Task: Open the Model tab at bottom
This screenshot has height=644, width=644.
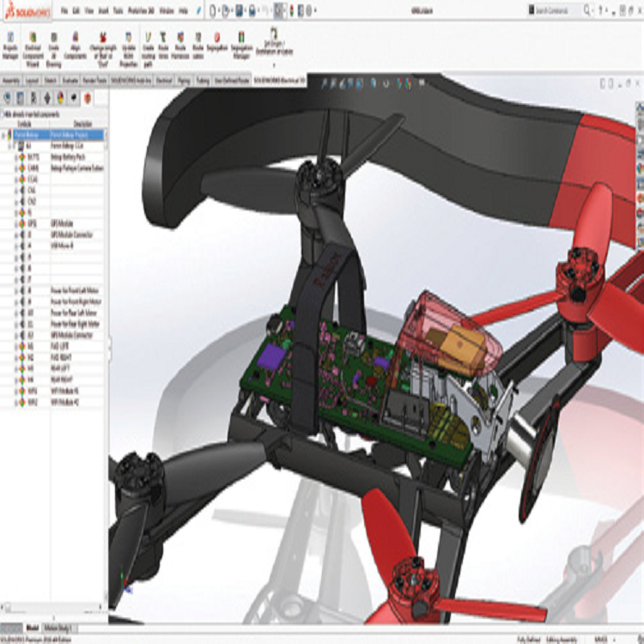Action: pyautogui.click(x=33, y=628)
